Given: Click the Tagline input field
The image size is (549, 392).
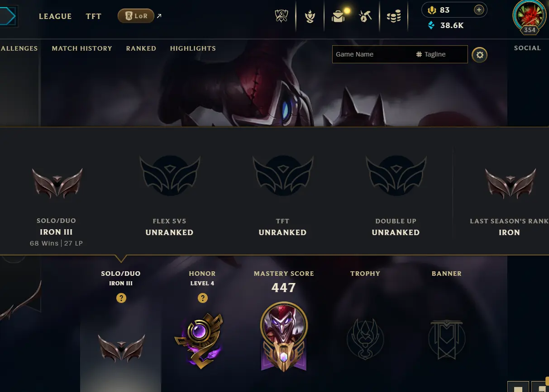Looking at the screenshot, I should [x=440, y=54].
